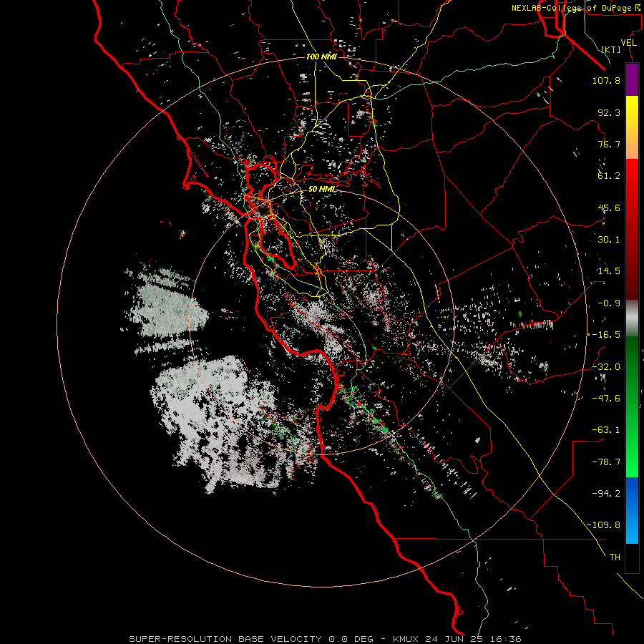Click the -16.5 velocity scale value
The width and height of the screenshot is (644, 644).
606,335
